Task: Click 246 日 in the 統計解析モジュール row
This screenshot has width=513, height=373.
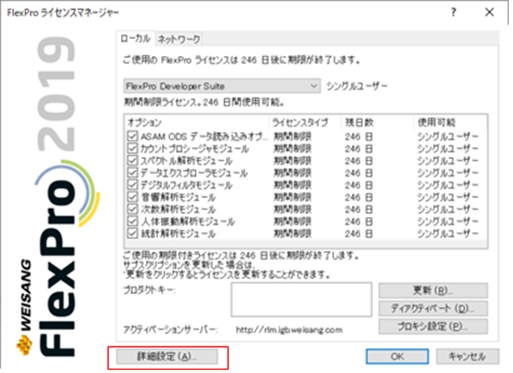Action: (359, 233)
